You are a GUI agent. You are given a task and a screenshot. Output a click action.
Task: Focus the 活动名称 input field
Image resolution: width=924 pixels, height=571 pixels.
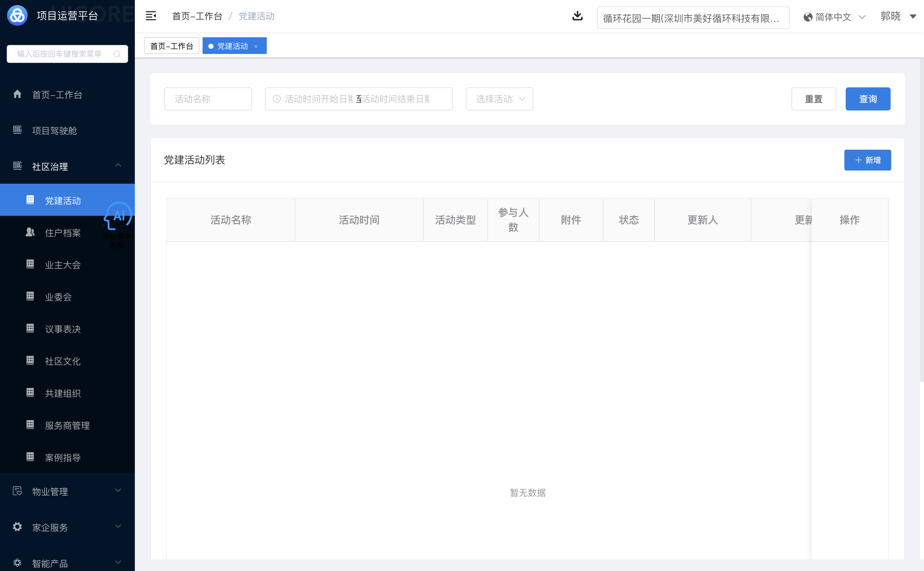click(208, 99)
